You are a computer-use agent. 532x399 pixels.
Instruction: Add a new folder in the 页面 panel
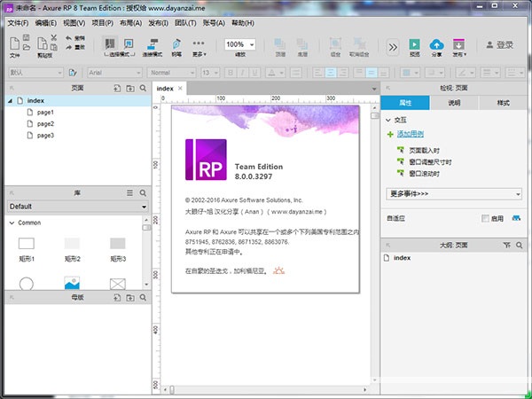coord(130,88)
